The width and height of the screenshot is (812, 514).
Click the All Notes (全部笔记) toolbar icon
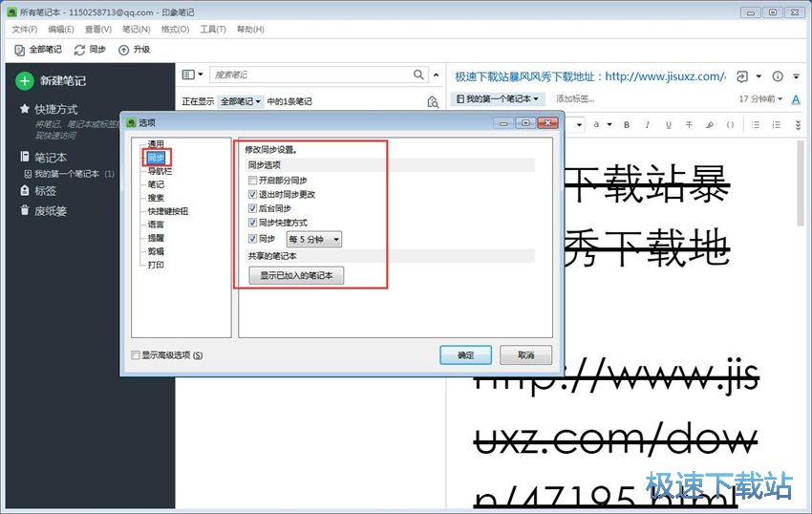pos(20,50)
